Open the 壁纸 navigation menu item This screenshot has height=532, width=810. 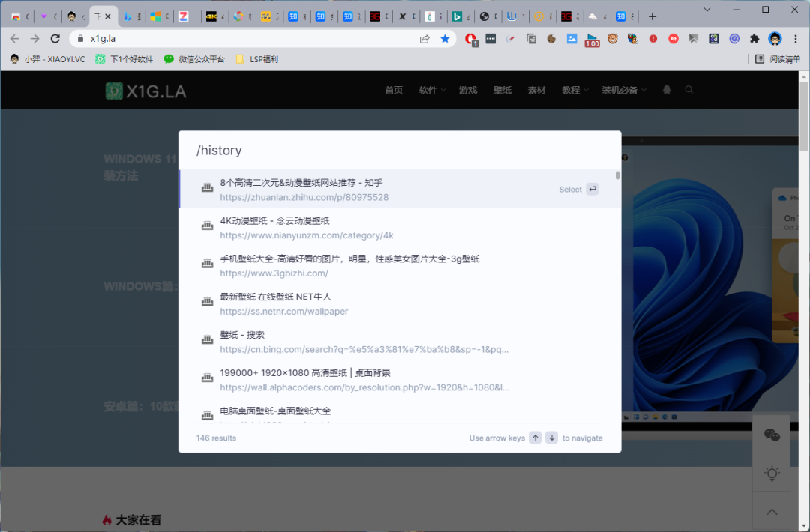[502, 90]
